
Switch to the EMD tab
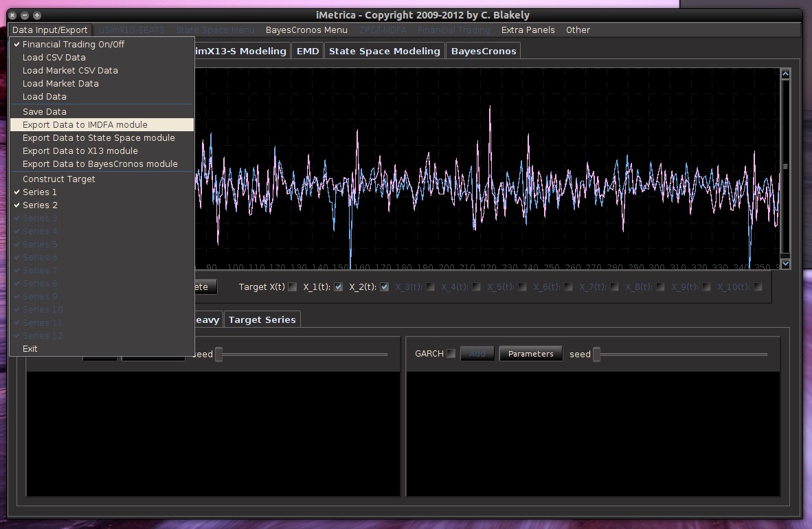(x=307, y=52)
